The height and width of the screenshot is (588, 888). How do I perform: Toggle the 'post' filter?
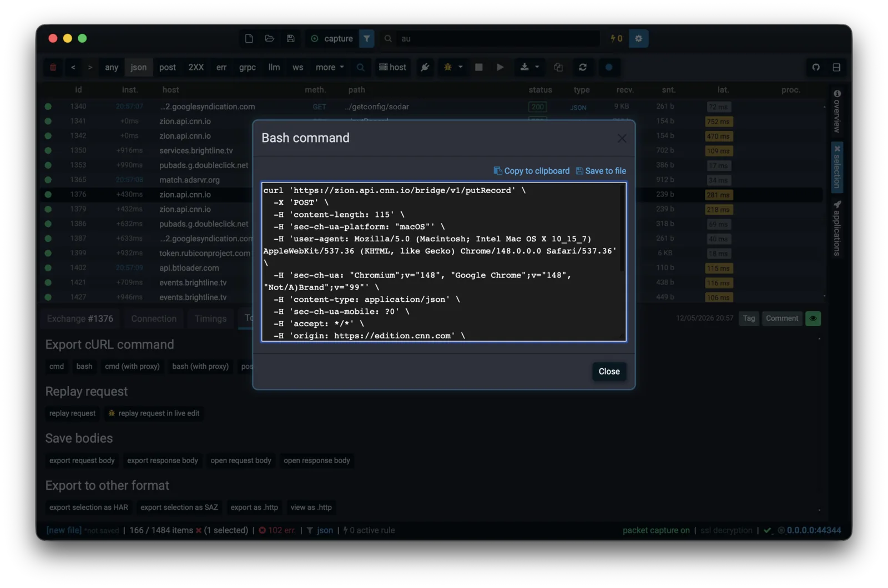tap(168, 67)
